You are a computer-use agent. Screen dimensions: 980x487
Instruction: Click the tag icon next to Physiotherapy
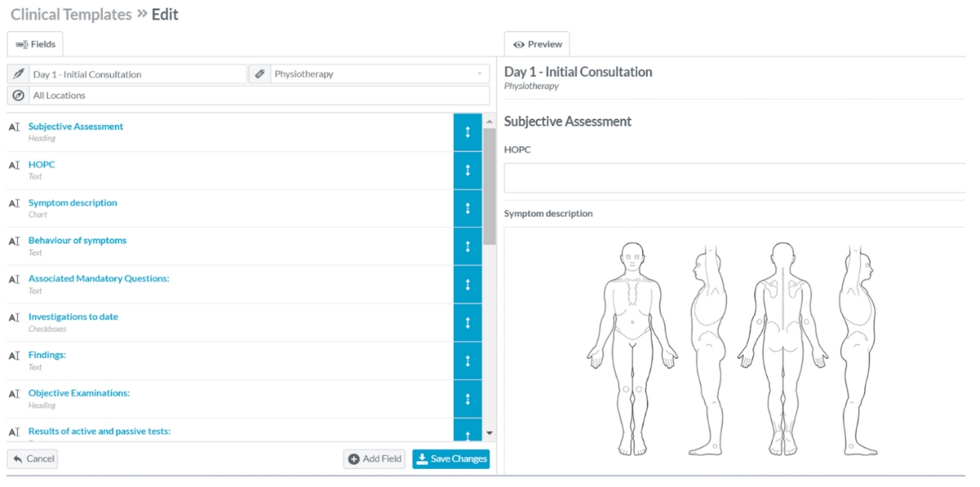pos(260,74)
